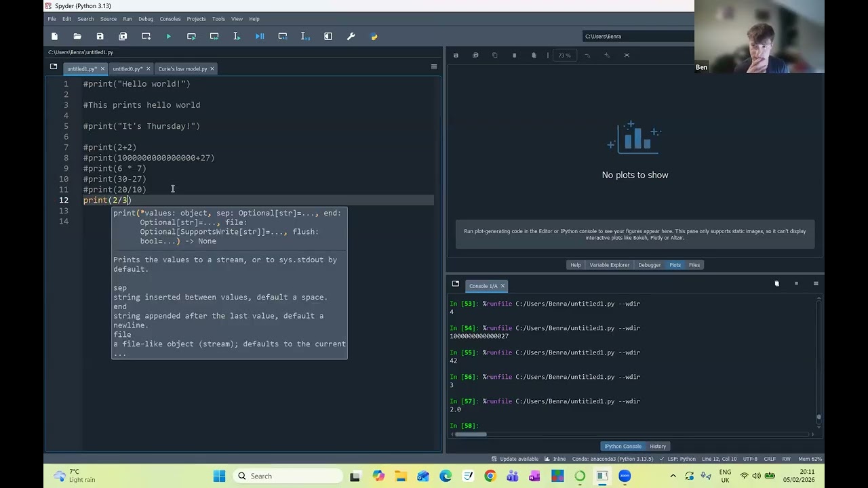
Task: Click the working directory path field
Action: point(637,37)
